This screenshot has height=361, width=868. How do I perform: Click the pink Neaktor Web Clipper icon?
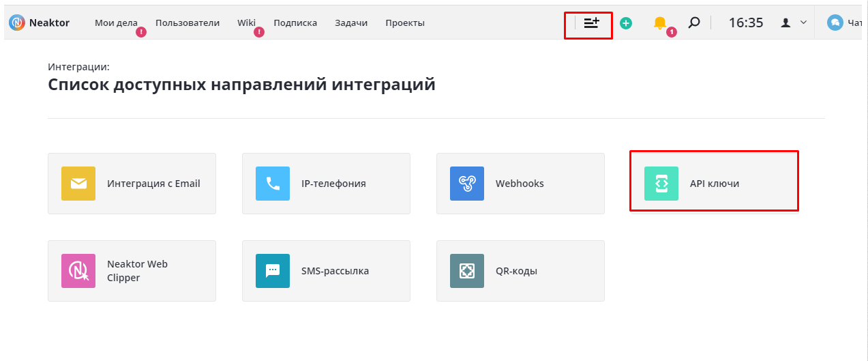(78, 271)
